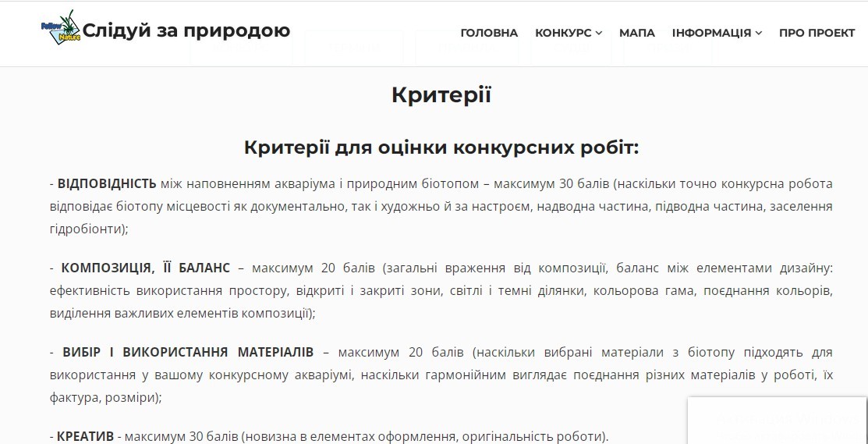
Task: Click the phrase виділення важливих елементів композиції
Action: tap(179, 313)
